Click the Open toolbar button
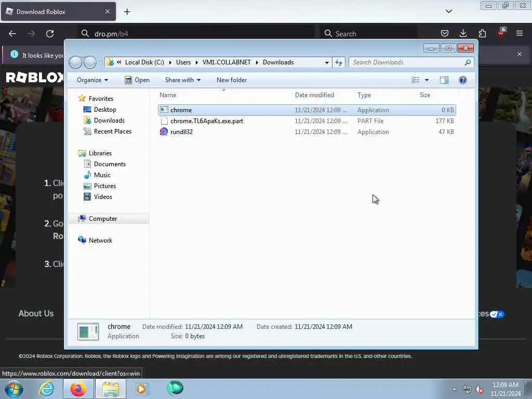 click(x=137, y=80)
